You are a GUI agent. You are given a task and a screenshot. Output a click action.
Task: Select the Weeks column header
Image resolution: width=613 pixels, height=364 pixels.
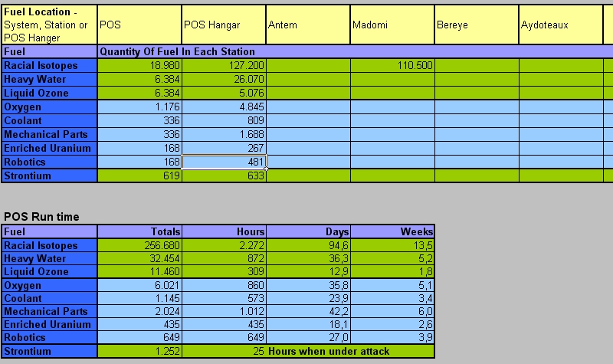392,231
